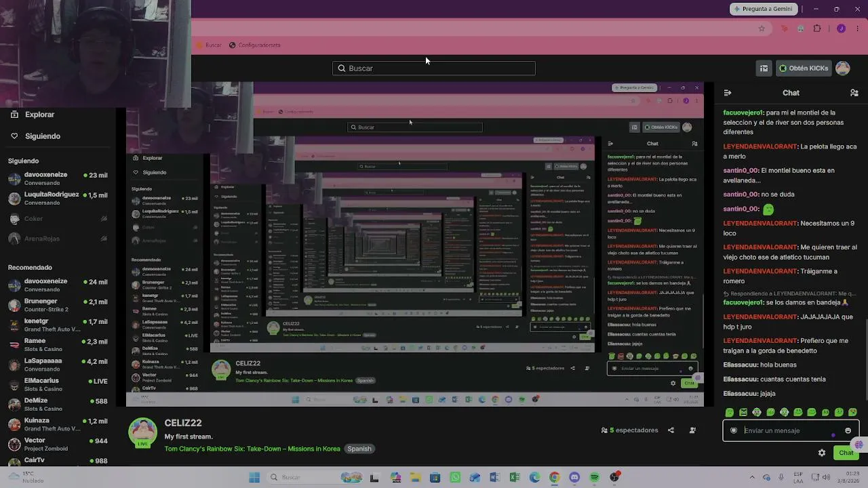The width and height of the screenshot is (868, 488).
Task: Click the 5 espectadores viewer count
Action: click(629, 430)
